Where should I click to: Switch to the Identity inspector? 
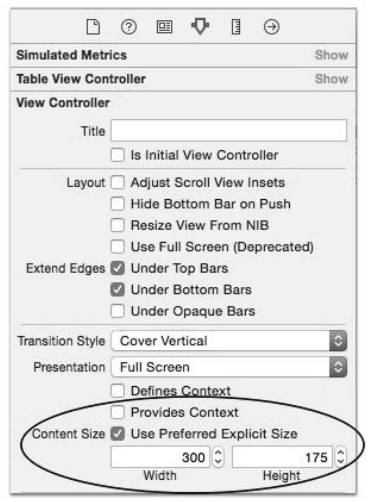tap(164, 27)
